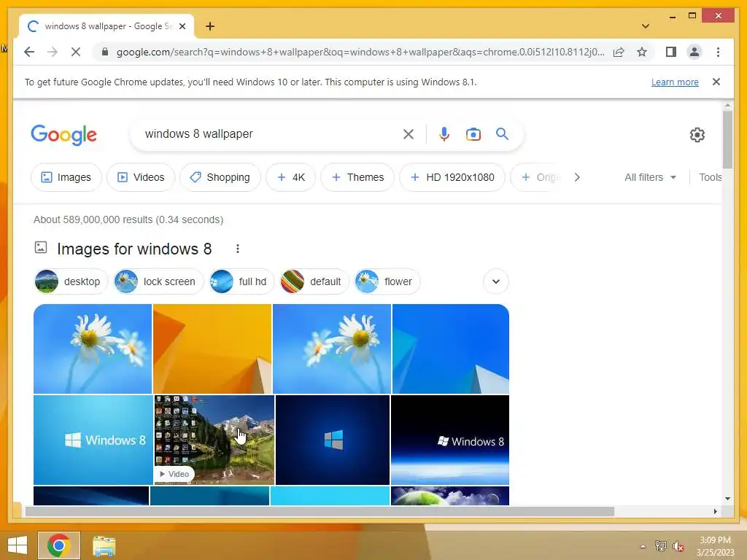Dismiss the Chrome update notification bar
747x560 pixels.
coord(716,82)
